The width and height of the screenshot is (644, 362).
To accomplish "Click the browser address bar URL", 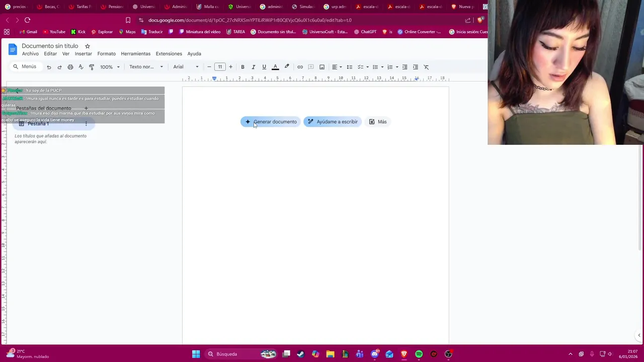I will 250,20.
